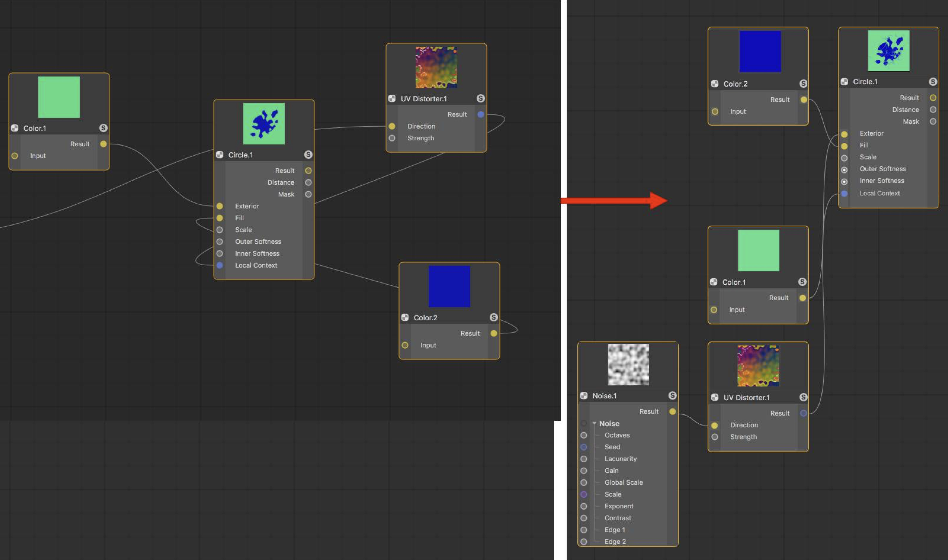The width and height of the screenshot is (948, 560).
Task: Click the Local Context port of right-graph Circle.1
Action: (844, 194)
